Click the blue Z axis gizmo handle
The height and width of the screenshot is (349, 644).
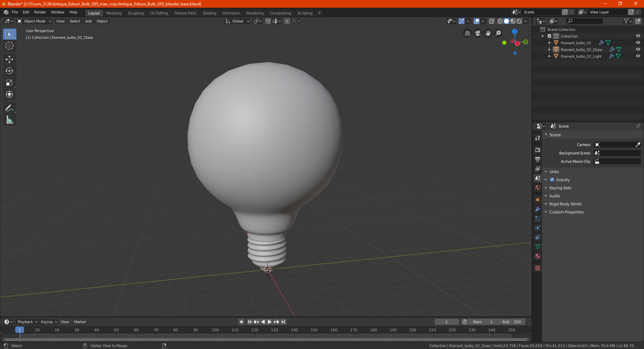click(515, 32)
